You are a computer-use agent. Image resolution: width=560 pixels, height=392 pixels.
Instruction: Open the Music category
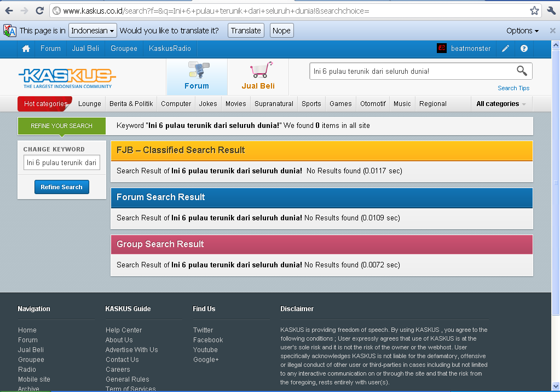point(402,104)
